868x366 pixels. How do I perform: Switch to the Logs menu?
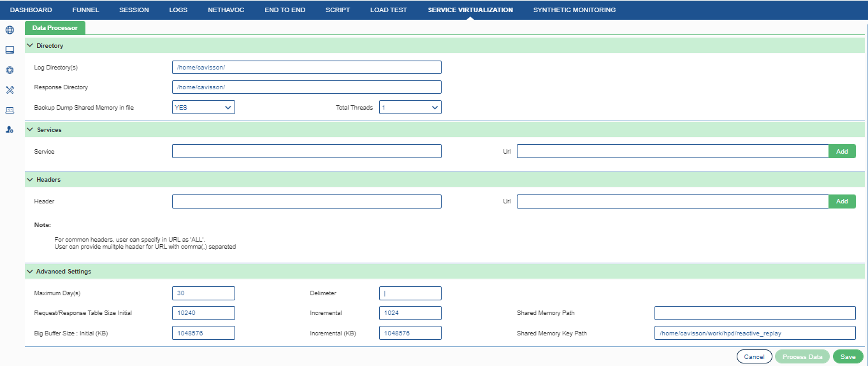point(178,10)
